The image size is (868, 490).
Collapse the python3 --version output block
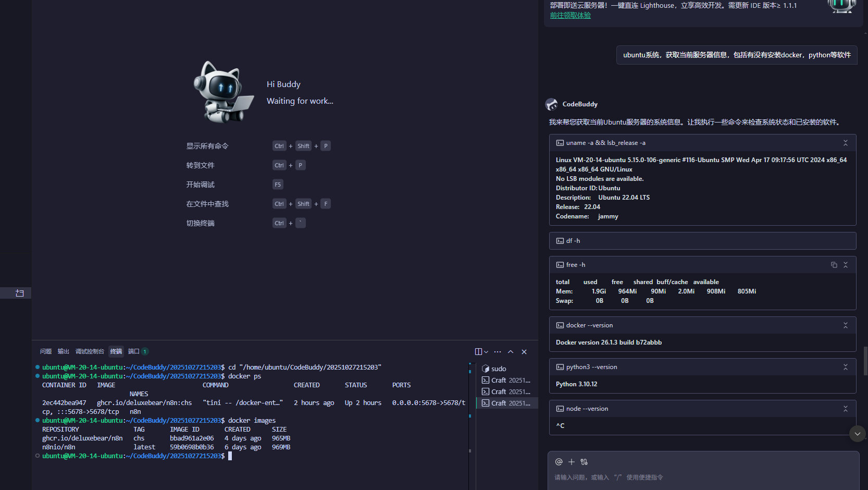846,367
